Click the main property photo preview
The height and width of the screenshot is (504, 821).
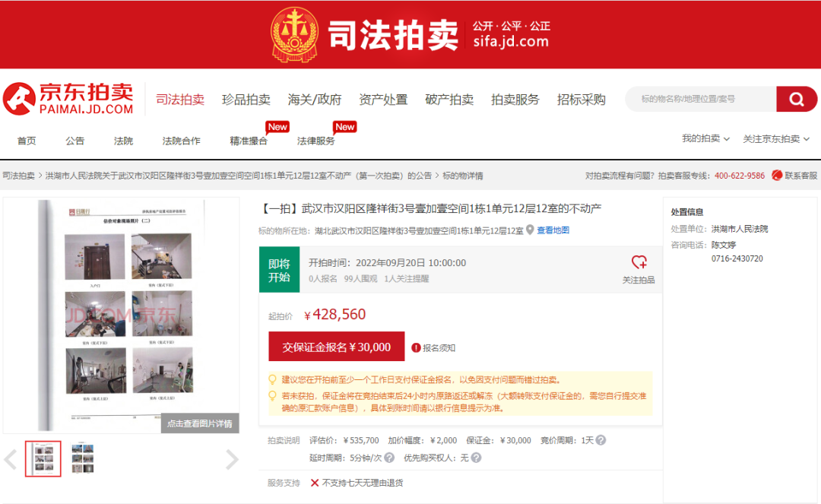pyautogui.click(x=122, y=315)
